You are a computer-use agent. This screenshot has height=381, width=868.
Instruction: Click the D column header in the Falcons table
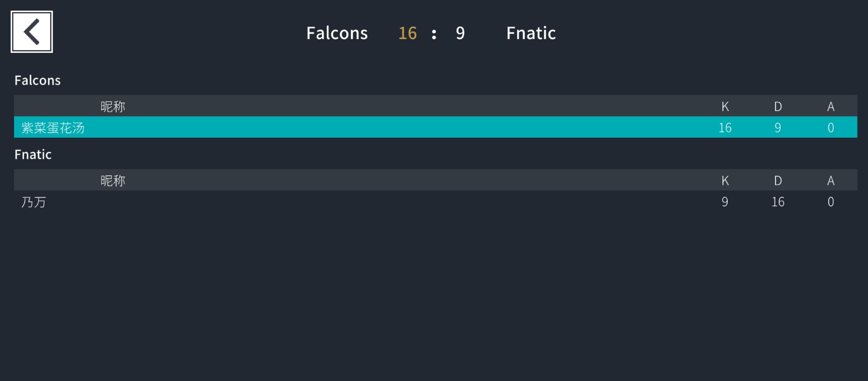pyautogui.click(x=778, y=106)
